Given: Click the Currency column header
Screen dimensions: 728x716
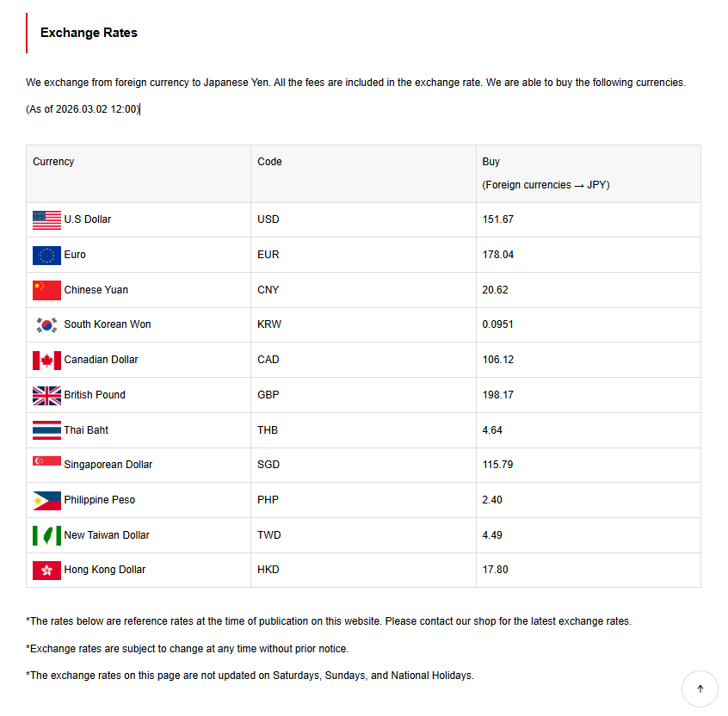Looking at the screenshot, I should click(53, 162).
